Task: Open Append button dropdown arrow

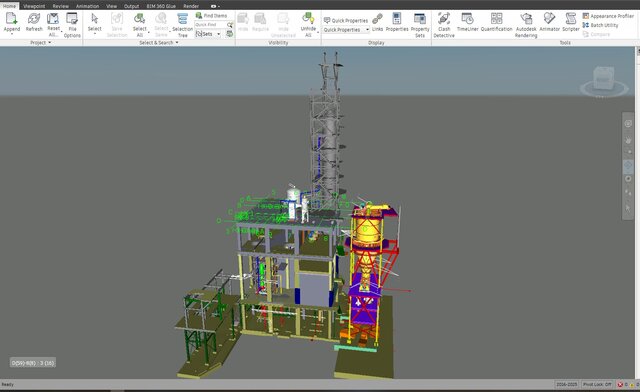Action: [11, 34]
